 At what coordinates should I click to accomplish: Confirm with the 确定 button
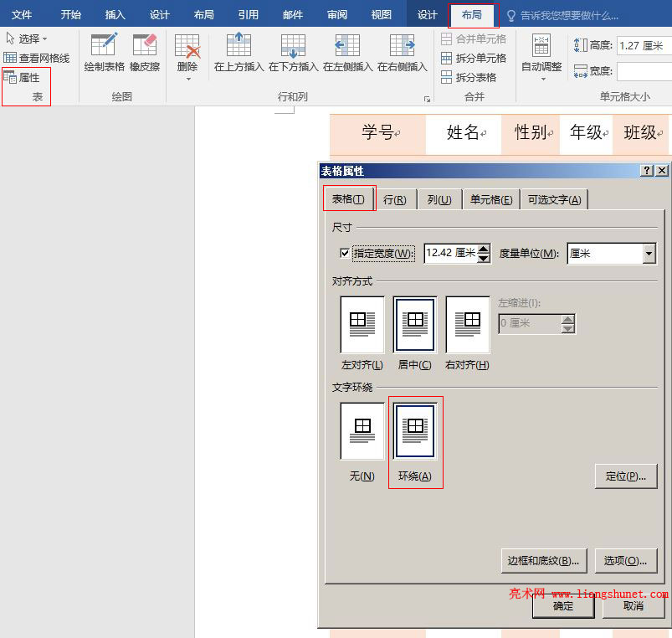[563, 606]
